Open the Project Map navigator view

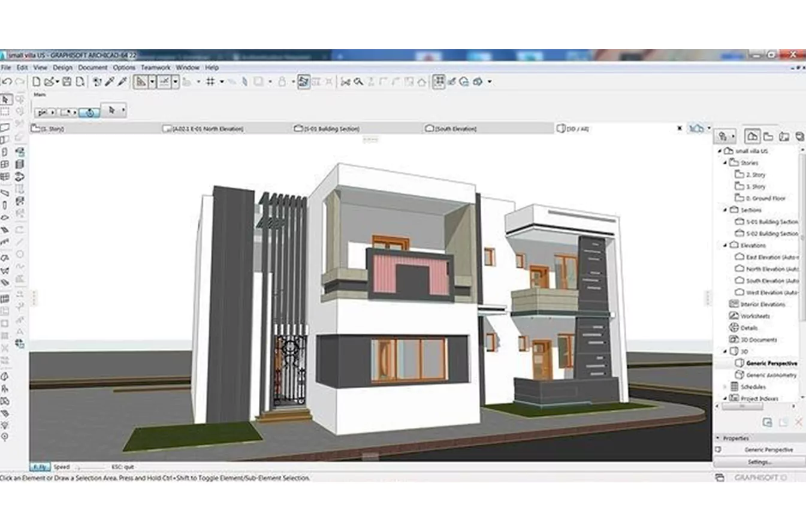pos(753,136)
